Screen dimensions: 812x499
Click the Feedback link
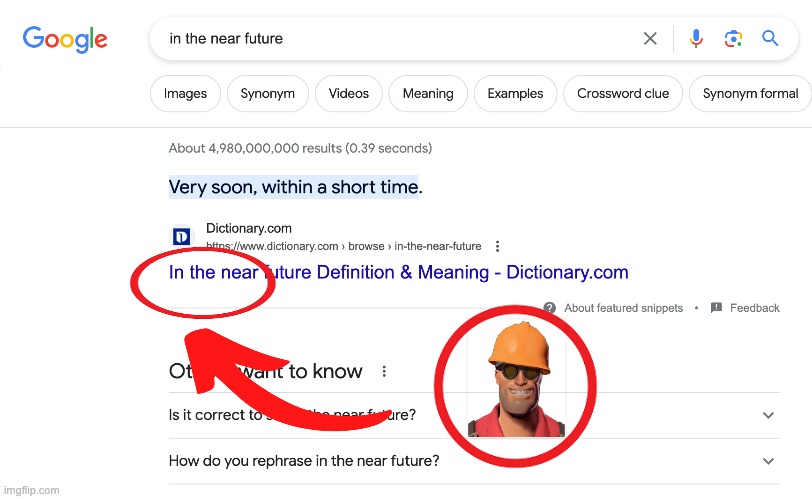tap(755, 308)
